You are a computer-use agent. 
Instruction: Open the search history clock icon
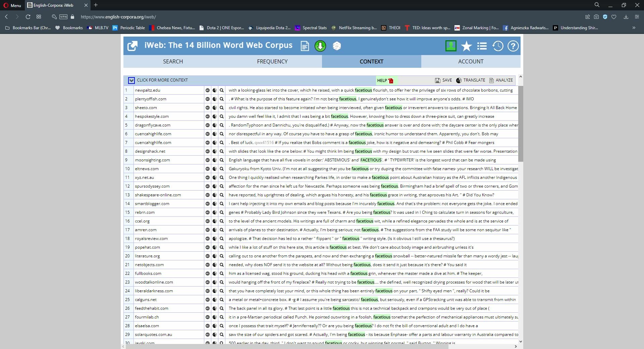[x=498, y=46]
